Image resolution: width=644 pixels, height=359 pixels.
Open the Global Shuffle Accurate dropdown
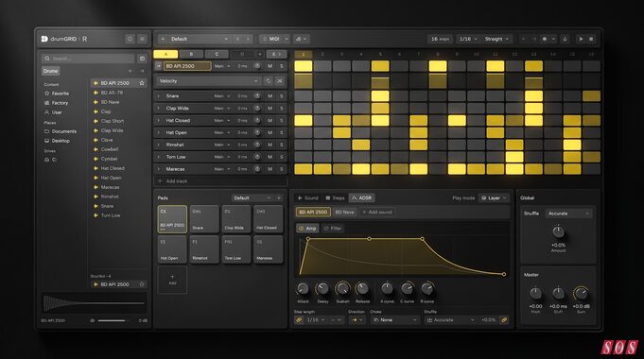click(x=568, y=214)
